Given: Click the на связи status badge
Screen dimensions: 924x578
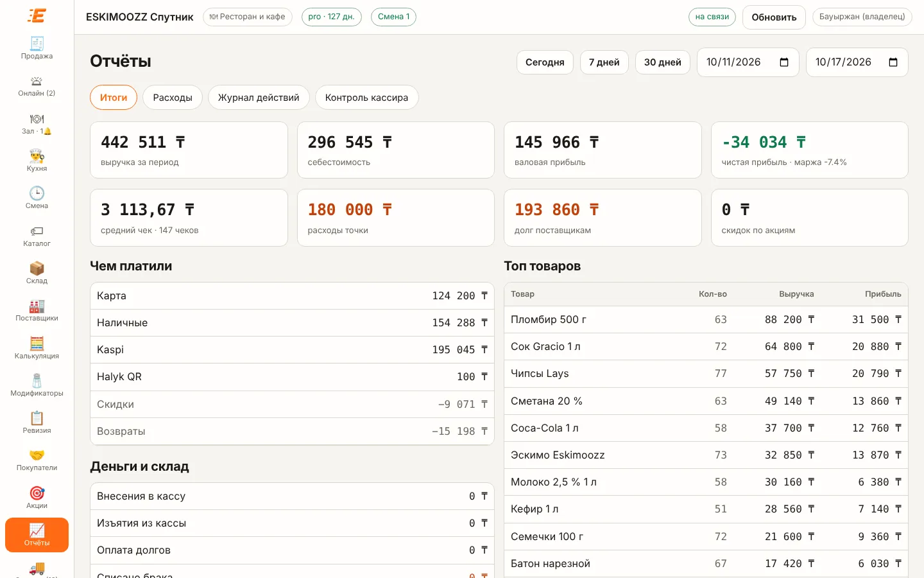Looking at the screenshot, I should 712,17.
